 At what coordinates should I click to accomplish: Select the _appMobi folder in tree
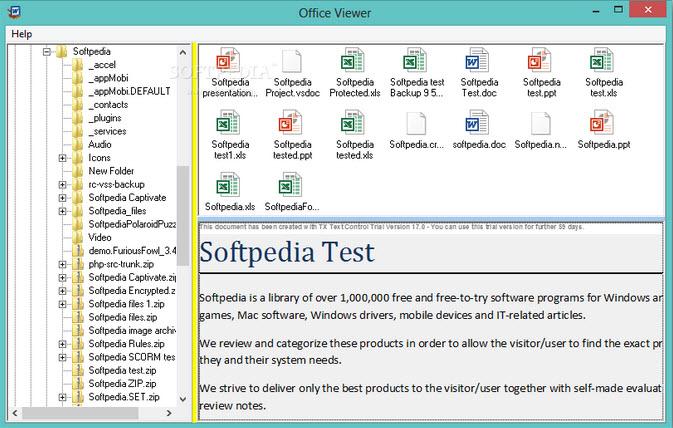[x=108, y=78]
